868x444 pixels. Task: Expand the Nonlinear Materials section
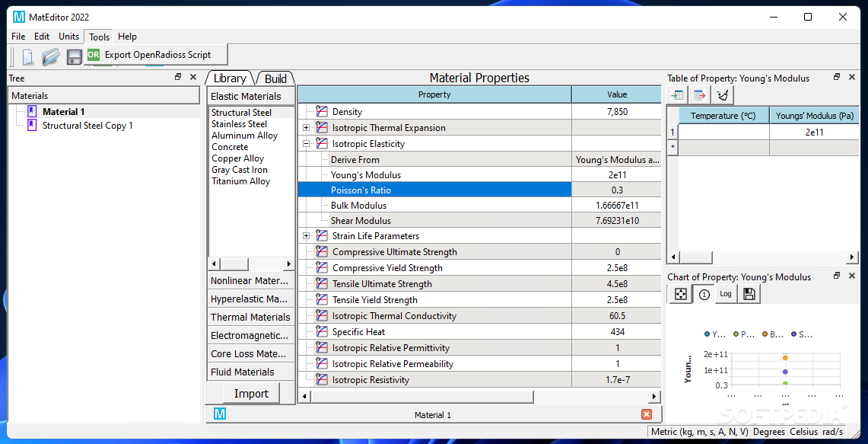250,280
